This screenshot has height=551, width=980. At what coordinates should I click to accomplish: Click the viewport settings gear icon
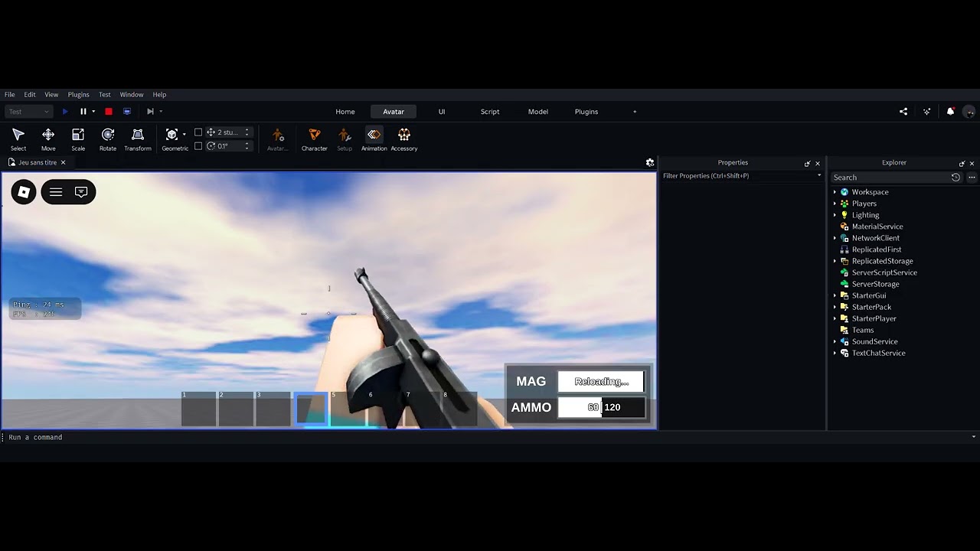650,162
